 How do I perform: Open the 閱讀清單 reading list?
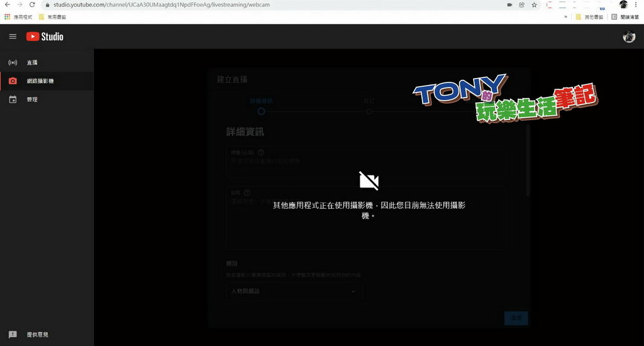625,17
